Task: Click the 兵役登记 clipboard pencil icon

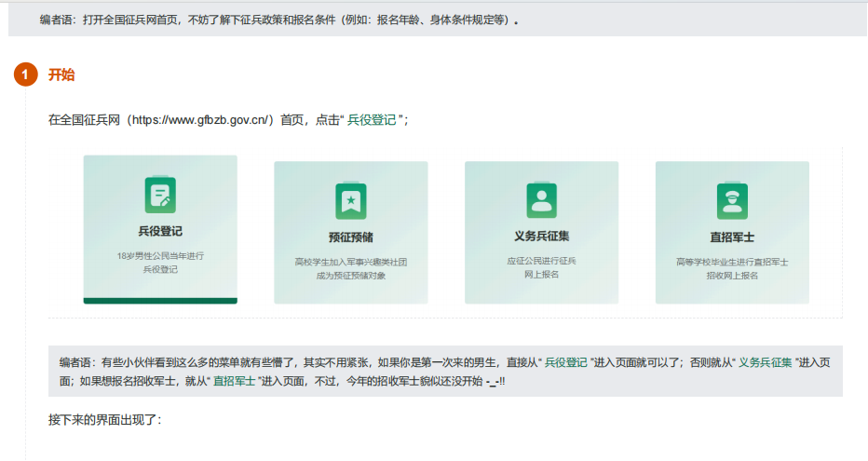Action: pos(160,194)
